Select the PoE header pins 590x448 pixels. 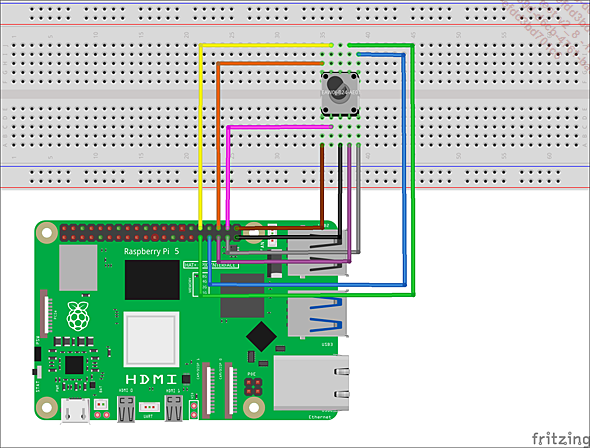tap(253, 387)
